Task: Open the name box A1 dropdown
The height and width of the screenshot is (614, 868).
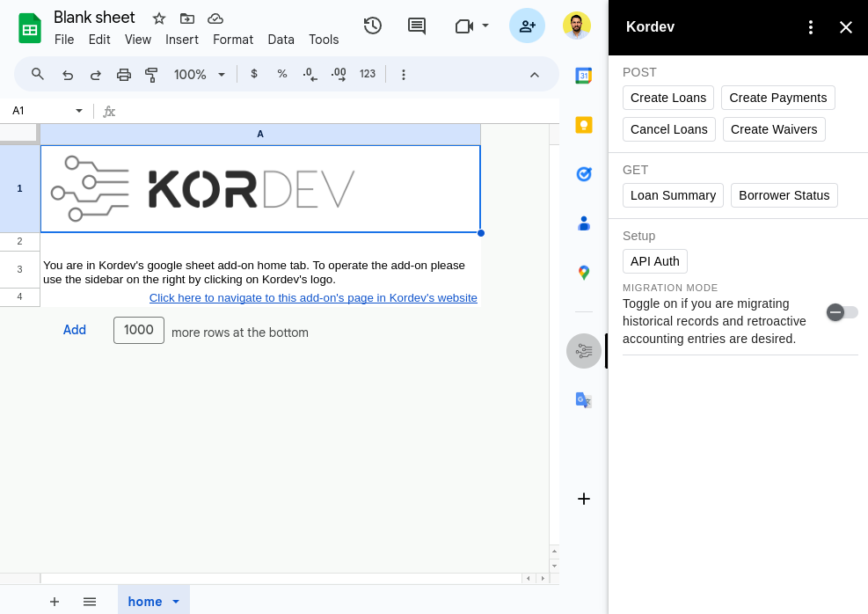Action: [78, 111]
